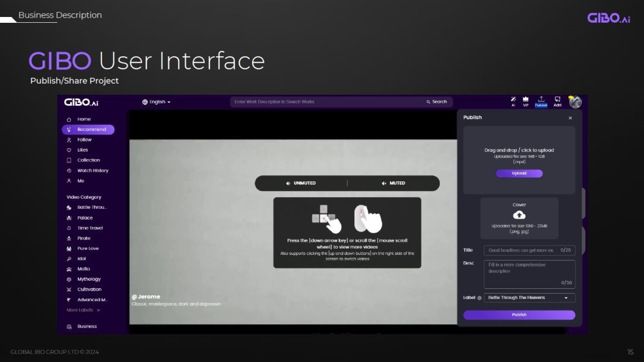Open the Battle Throu.. video category

(x=87, y=207)
